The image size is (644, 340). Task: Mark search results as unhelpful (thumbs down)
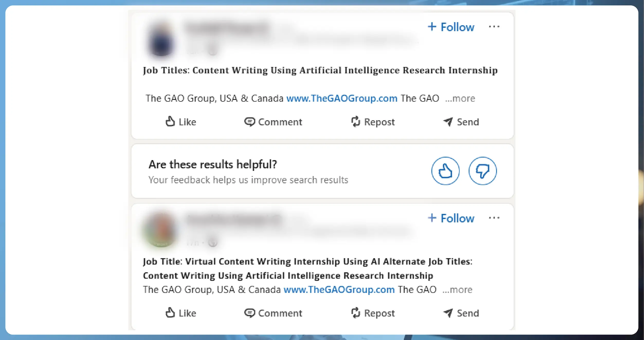(483, 171)
